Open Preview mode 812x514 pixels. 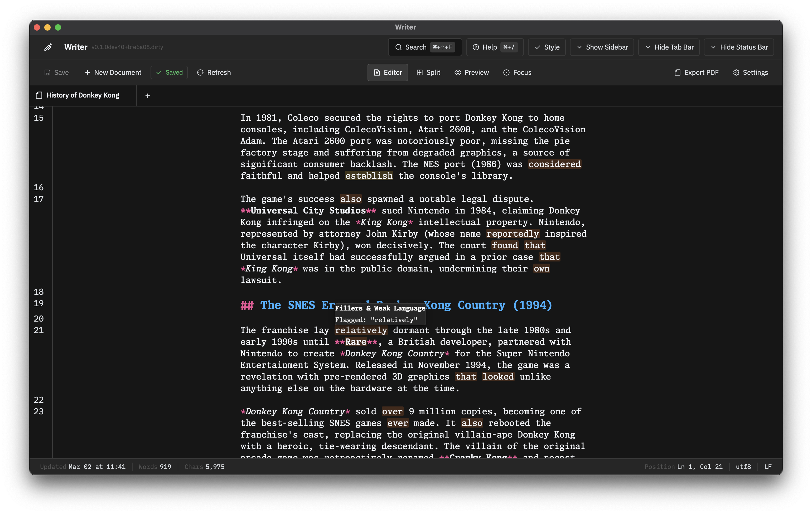point(471,72)
